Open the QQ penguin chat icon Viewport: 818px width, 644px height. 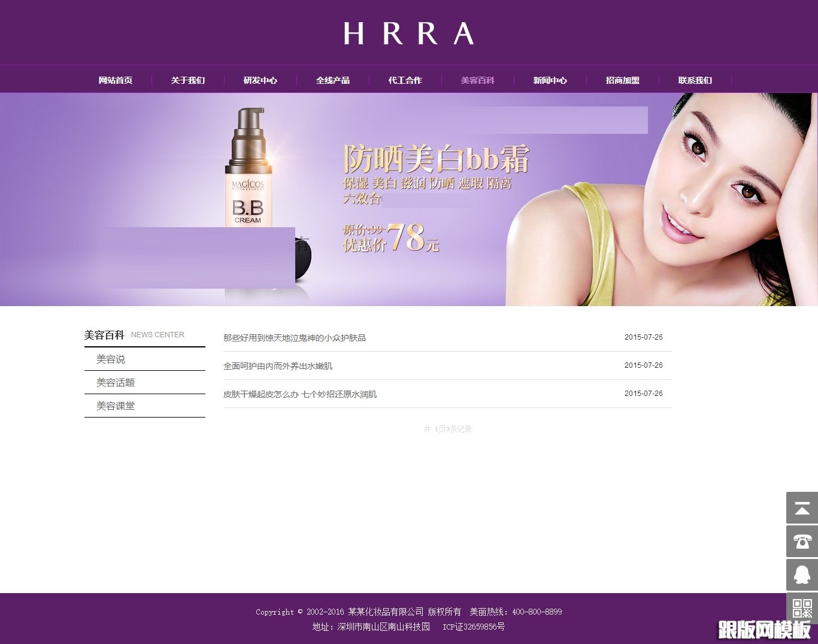pos(802,575)
